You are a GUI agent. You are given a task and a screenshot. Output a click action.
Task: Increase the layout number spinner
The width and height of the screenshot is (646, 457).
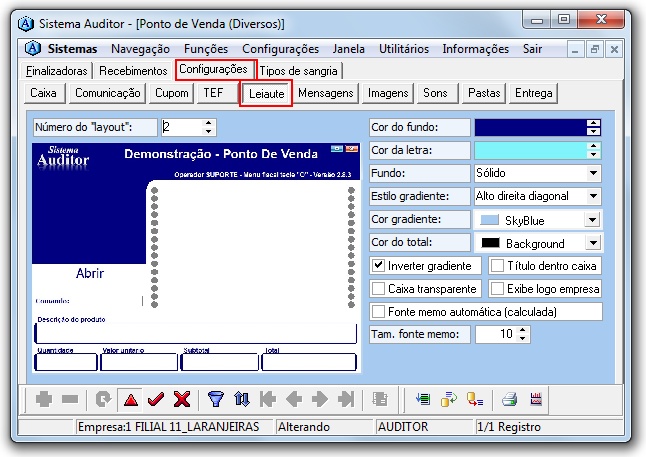[x=209, y=123]
